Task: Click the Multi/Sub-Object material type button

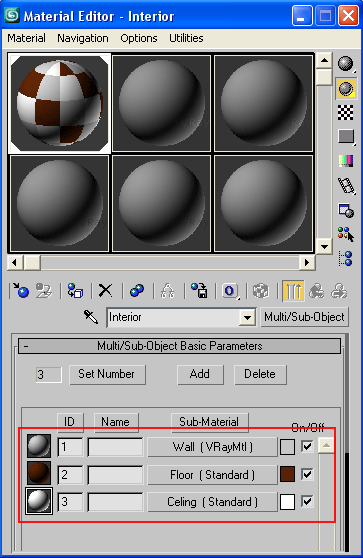Action: click(304, 317)
